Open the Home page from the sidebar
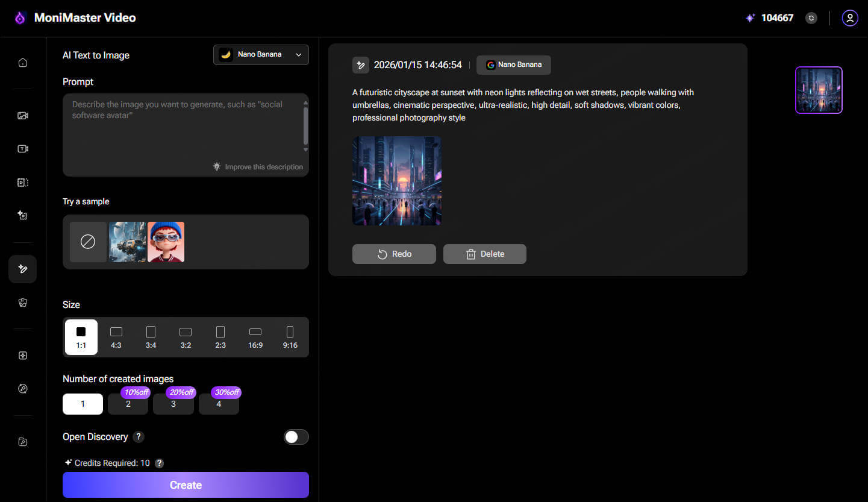 point(22,62)
